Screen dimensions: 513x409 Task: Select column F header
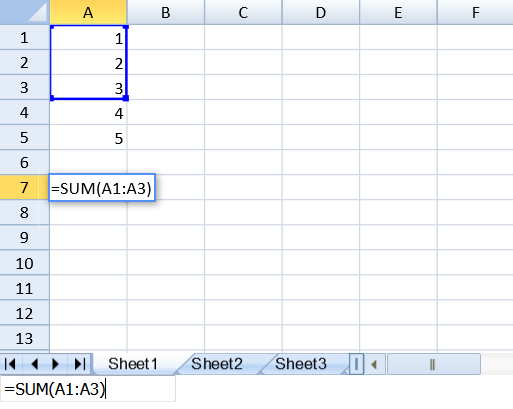pos(475,12)
